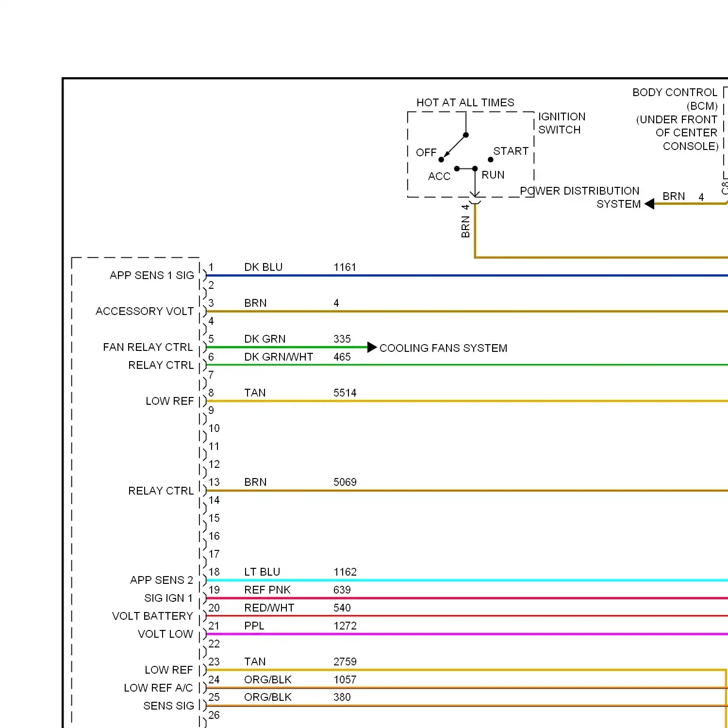Click the PPL wire color label
The image size is (728, 728).
[254, 626]
